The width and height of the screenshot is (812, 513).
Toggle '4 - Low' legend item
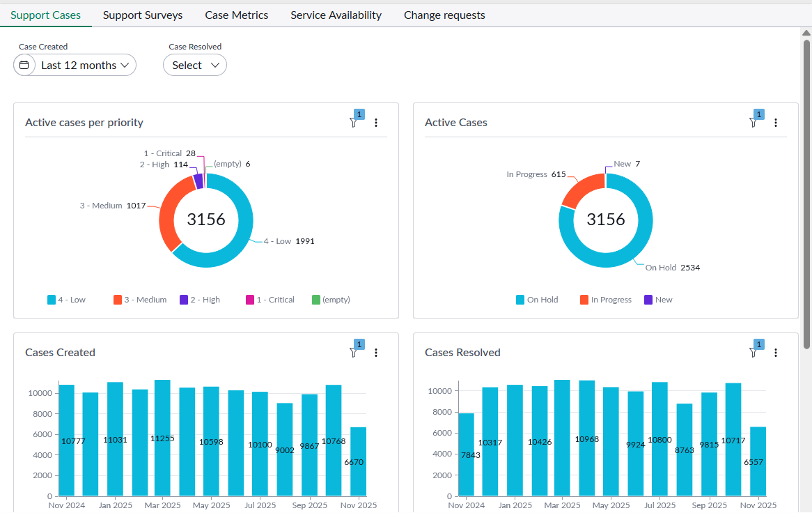pyautogui.click(x=67, y=300)
